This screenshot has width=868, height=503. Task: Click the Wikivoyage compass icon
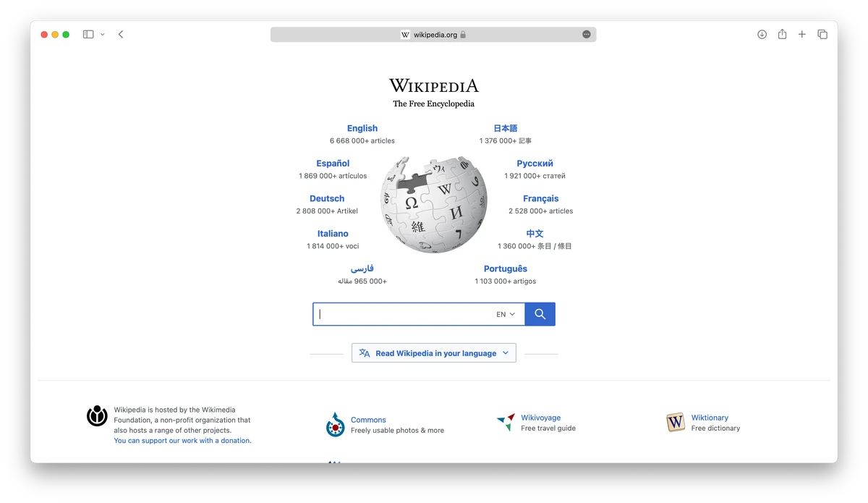pos(505,422)
